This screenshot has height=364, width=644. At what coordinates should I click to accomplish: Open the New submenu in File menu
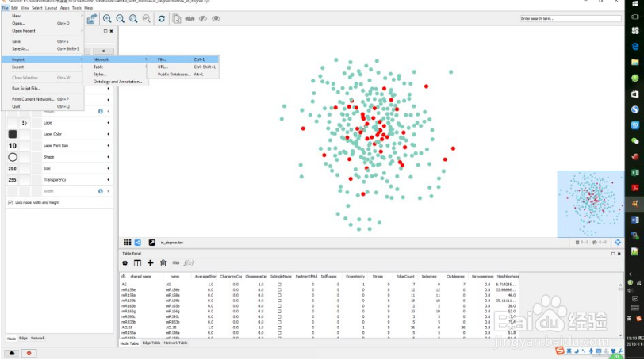click(43, 16)
